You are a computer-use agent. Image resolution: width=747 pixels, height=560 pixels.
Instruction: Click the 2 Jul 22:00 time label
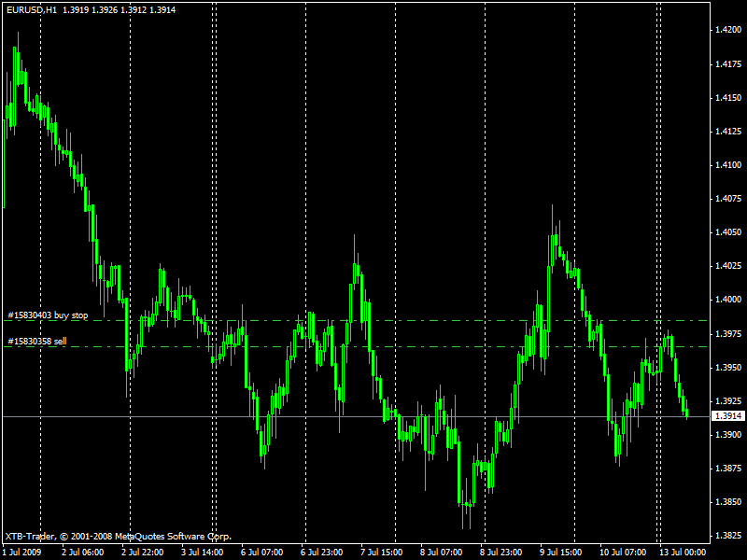(143, 553)
